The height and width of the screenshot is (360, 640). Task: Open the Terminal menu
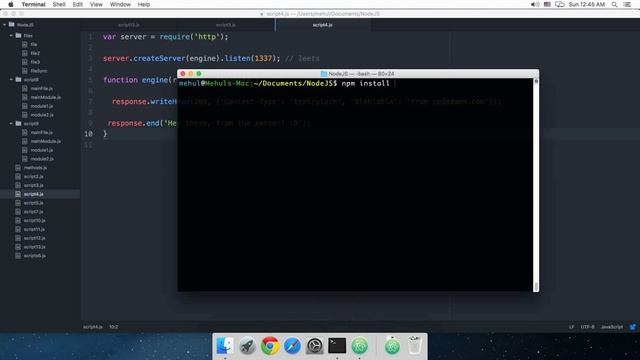coord(33,4)
